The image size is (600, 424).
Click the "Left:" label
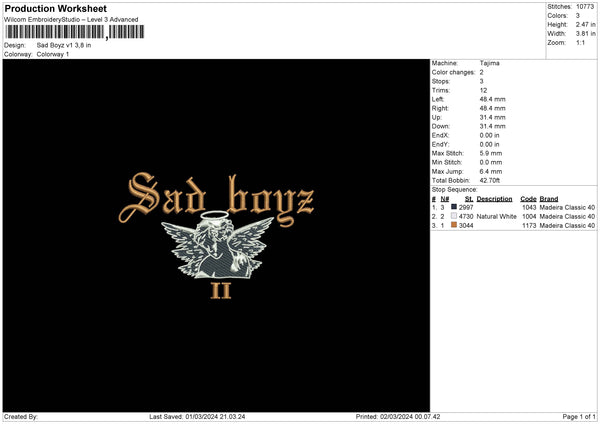pyautogui.click(x=438, y=99)
